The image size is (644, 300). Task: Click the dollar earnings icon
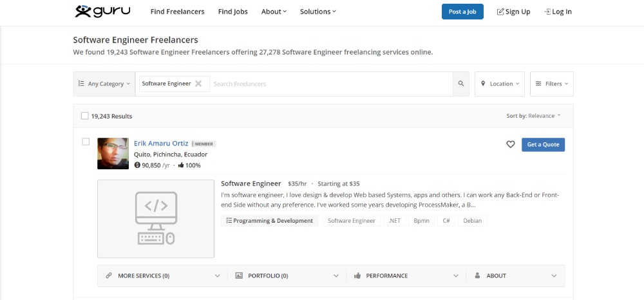pyautogui.click(x=137, y=165)
